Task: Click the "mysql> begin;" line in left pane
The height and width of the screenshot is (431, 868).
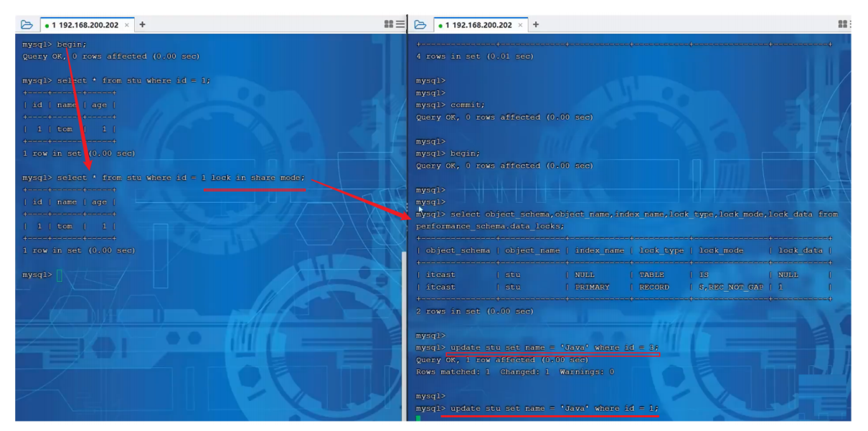Action: point(55,44)
